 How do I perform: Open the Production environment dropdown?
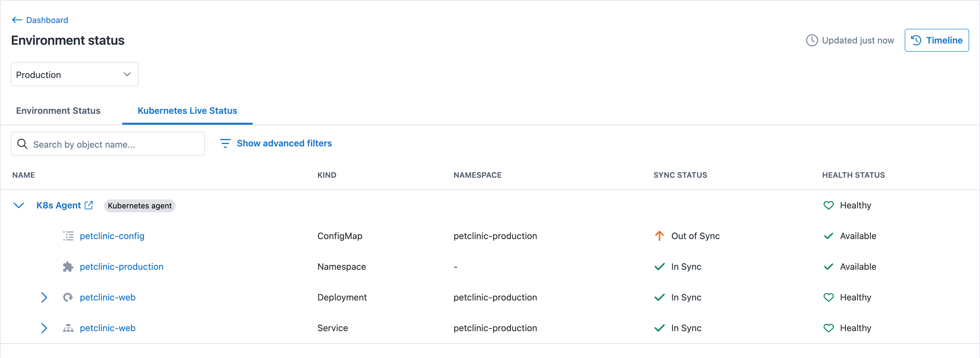pos(75,74)
